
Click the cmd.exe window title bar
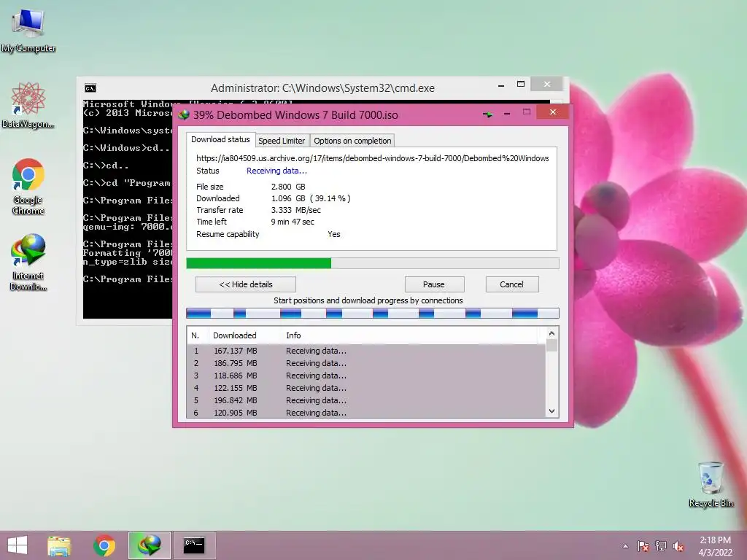click(x=322, y=88)
